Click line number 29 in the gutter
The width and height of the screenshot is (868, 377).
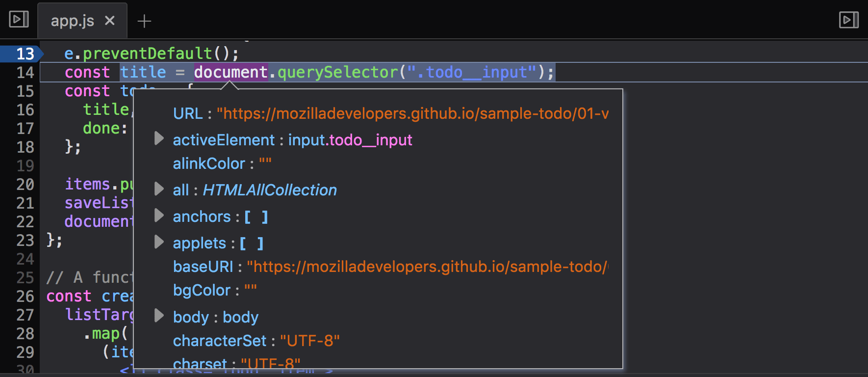coord(25,352)
